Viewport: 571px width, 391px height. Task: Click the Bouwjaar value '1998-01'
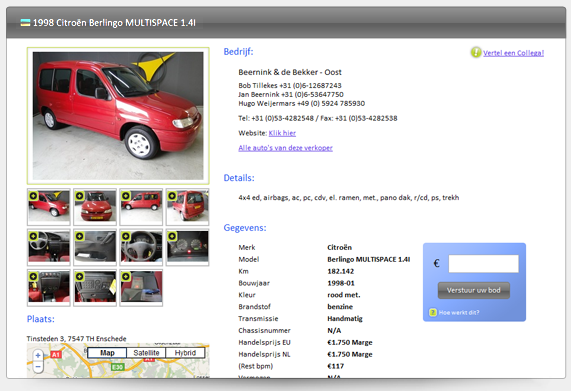[341, 283]
